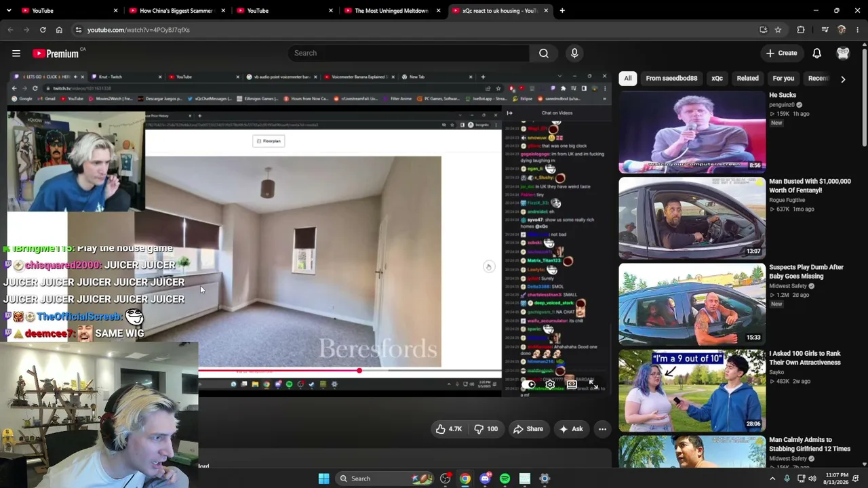Visit the Rogue Fugitive channel link
This screenshot has width=868, height=488.
click(787, 200)
